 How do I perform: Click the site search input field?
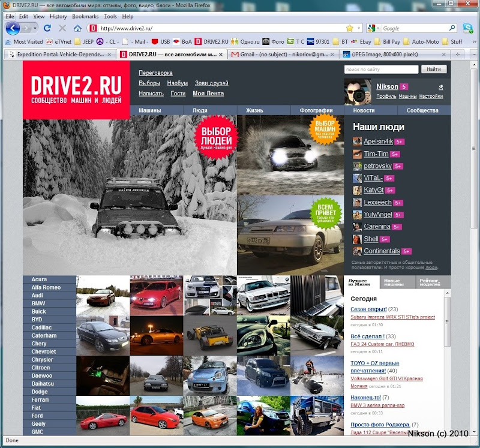pos(381,70)
